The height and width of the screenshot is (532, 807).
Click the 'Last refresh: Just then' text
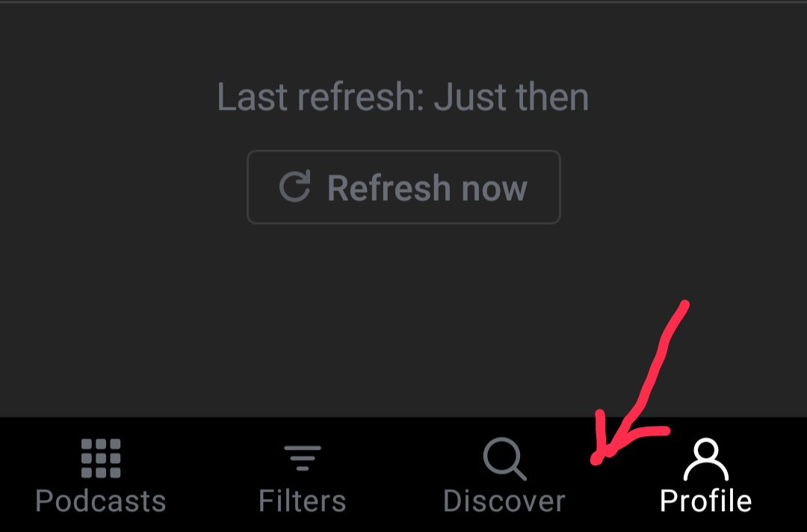tap(403, 96)
